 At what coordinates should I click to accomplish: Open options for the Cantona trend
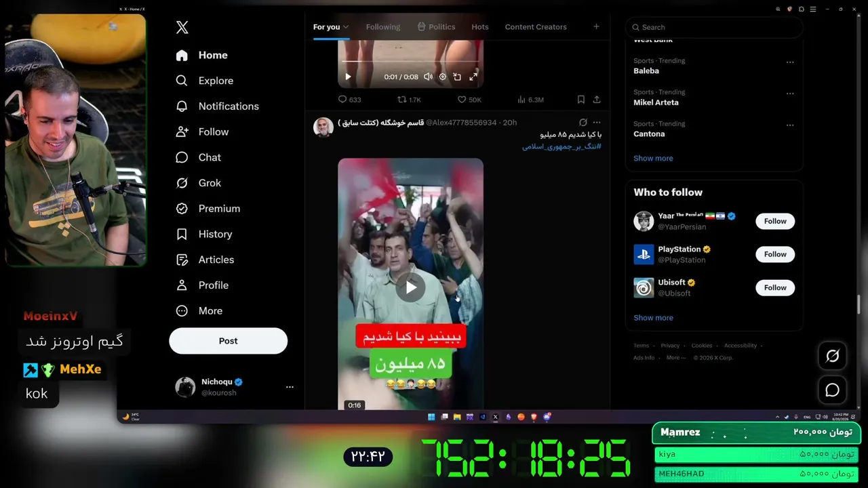click(790, 125)
